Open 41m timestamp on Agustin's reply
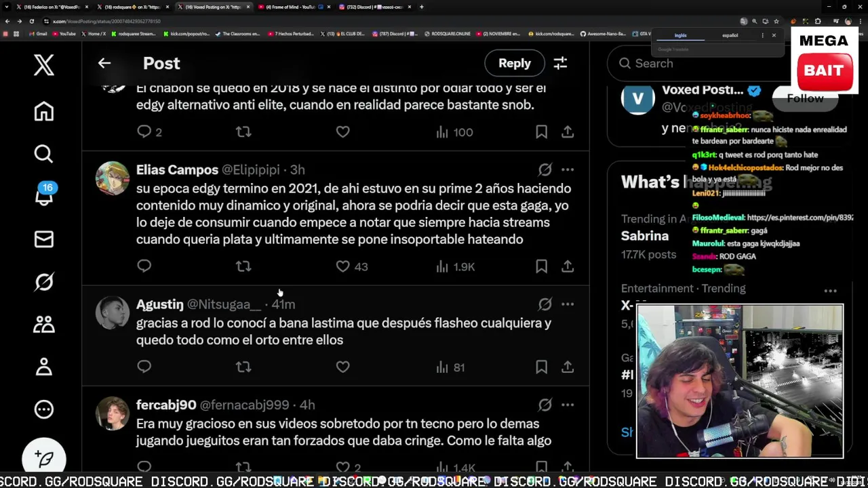This screenshot has height=488, width=868. point(283,304)
